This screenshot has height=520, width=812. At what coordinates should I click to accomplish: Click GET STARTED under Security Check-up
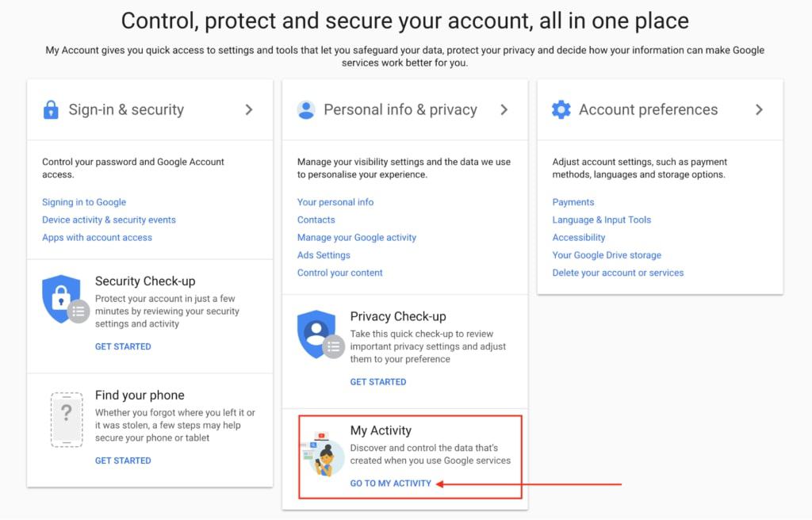(123, 346)
